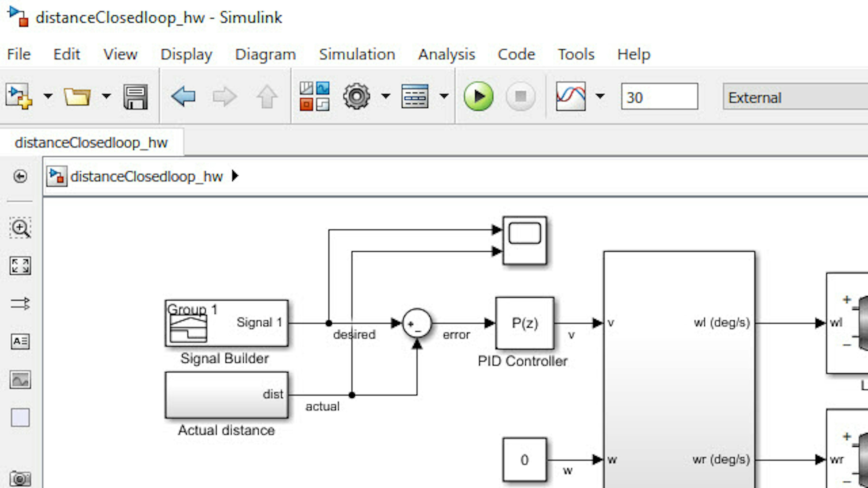Image resolution: width=868 pixels, height=488 pixels.
Task: Select the Scope block
Action: [x=525, y=240]
